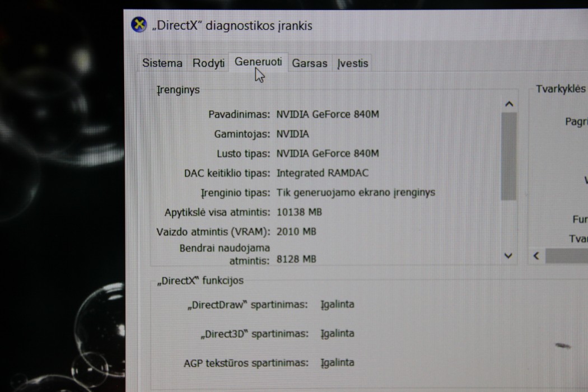This screenshot has height=392, width=588.
Task: Click the Vaizdo atmintis (VRAM) label
Action: coord(213,232)
